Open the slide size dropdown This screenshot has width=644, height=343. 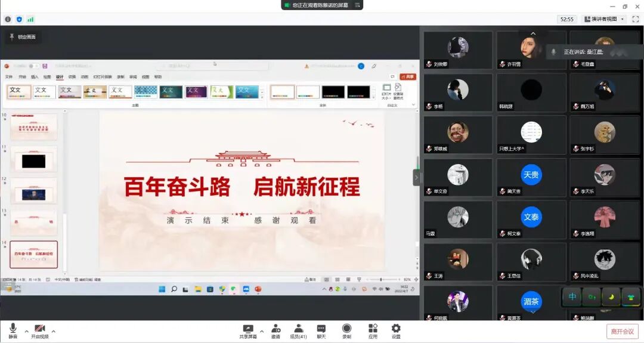point(386,92)
